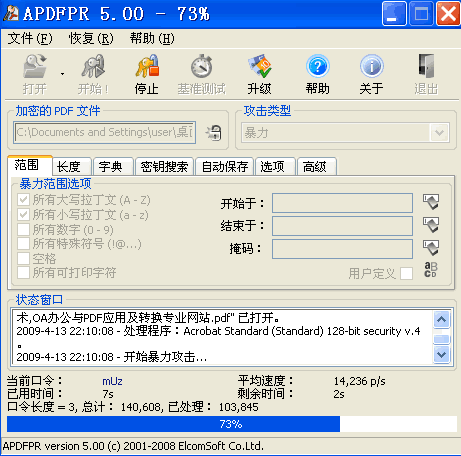Open 帮助 help via question mark icon

[317, 66]
